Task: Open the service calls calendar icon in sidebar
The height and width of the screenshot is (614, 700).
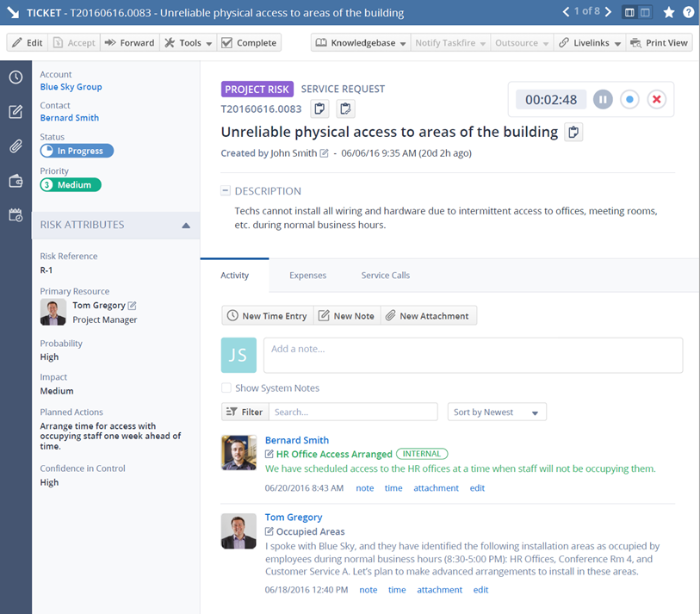Action: (15, 214)
